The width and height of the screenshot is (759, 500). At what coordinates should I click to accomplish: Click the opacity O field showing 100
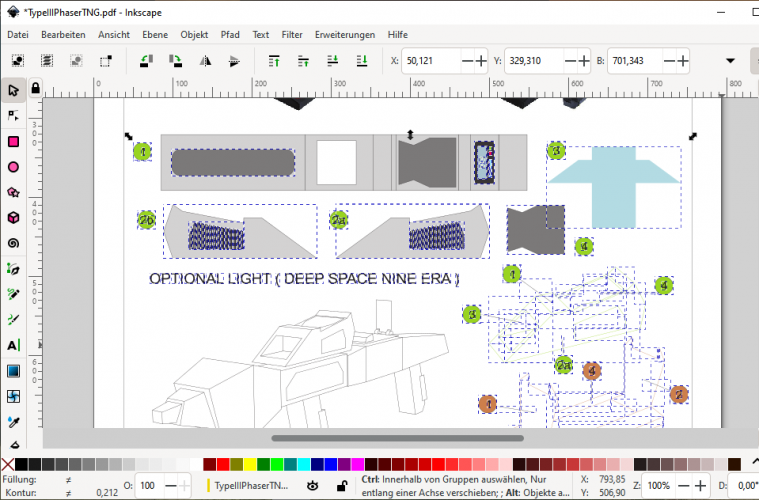point(149,485)
